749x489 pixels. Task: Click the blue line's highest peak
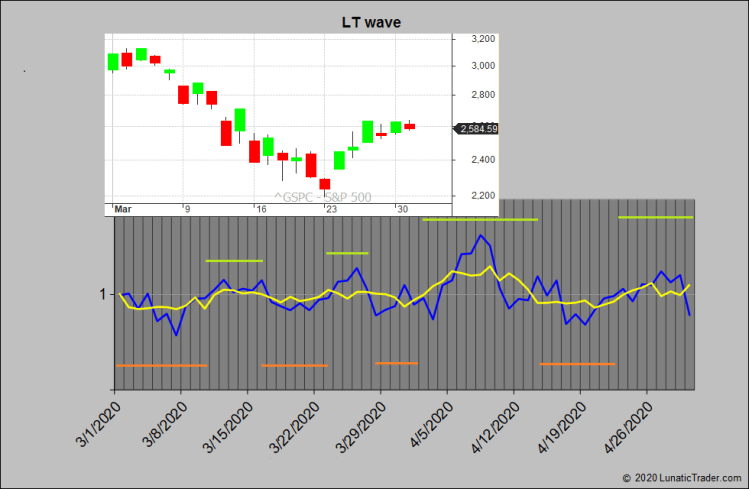point(481,236)
